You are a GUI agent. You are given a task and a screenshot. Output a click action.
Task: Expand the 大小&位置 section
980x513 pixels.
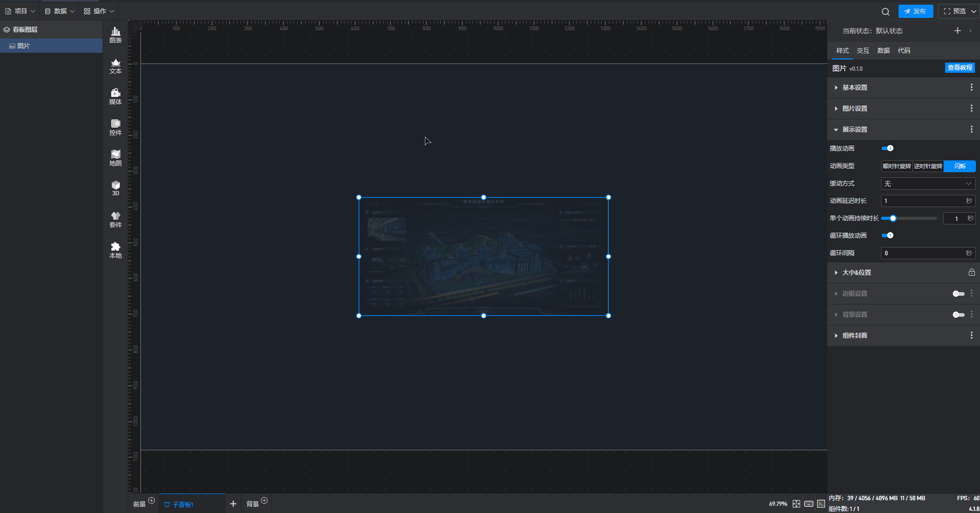856,273
